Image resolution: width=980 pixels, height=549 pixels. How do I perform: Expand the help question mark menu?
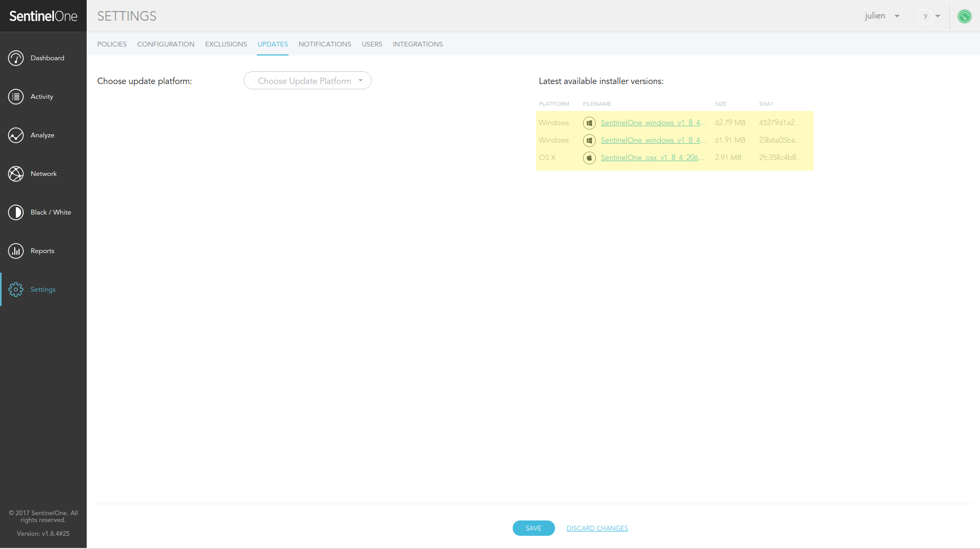point(930,16)
